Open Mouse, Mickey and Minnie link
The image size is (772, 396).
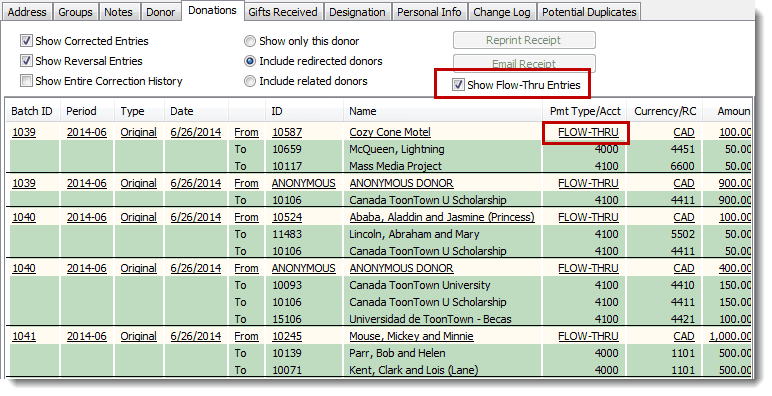coord(411,336)
